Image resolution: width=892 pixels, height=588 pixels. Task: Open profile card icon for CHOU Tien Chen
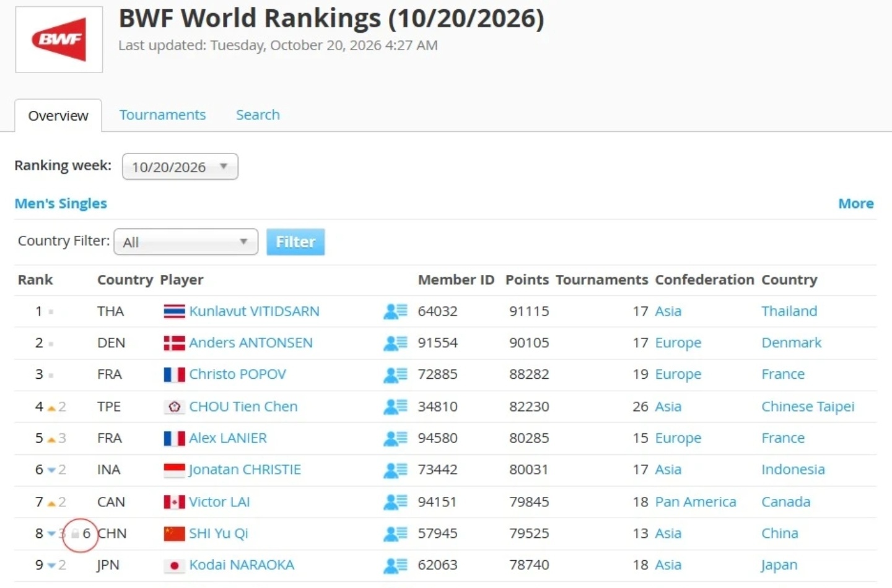coord(395,407)
